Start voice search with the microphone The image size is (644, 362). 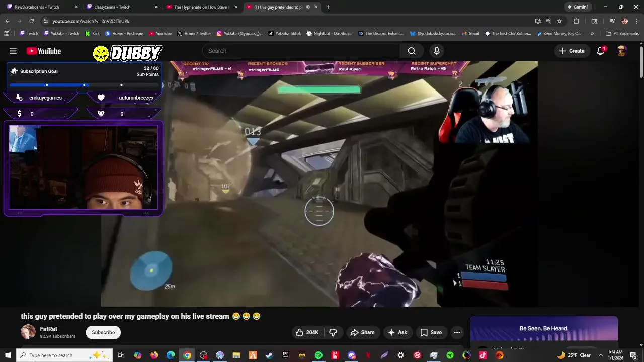tap(437, 51)
